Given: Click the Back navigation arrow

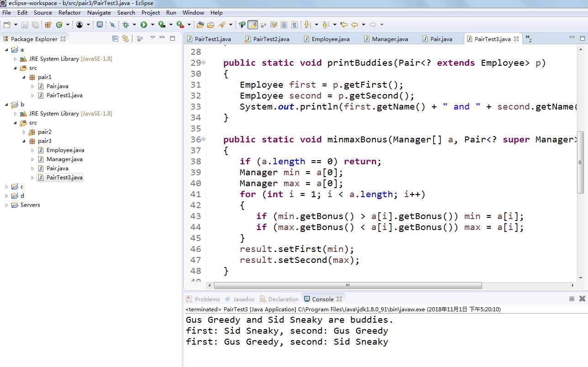Looking at the screenshot, I should [x=354, y=25].
